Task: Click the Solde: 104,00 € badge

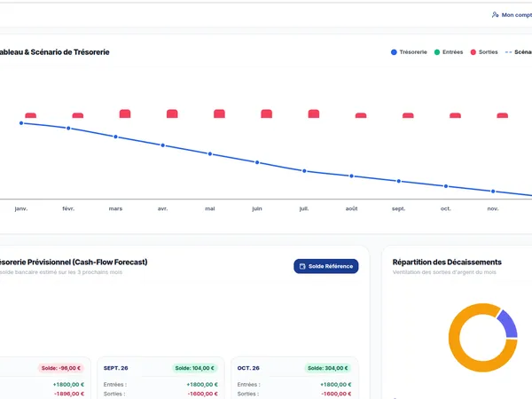Action: (x=194, y=368)
